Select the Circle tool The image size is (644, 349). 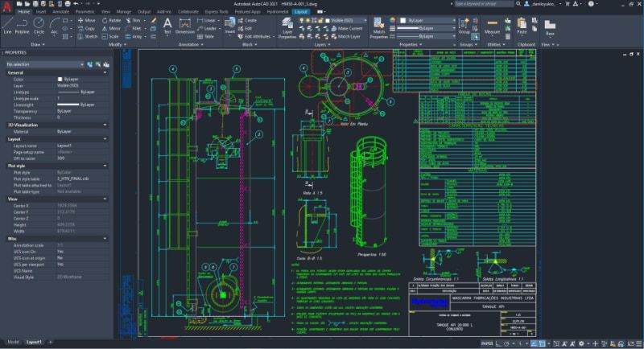tap(39, 26)
